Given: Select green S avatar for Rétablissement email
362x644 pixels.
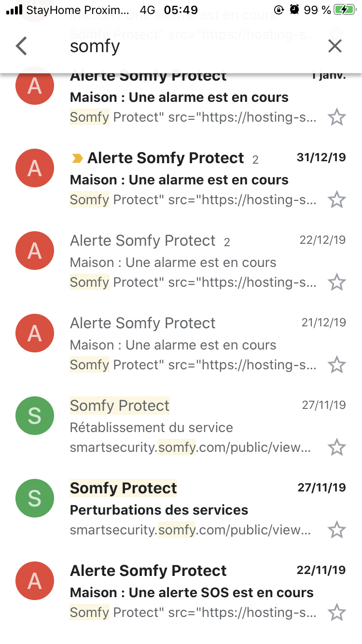Looking at the screenshot, I should [35, 416].
